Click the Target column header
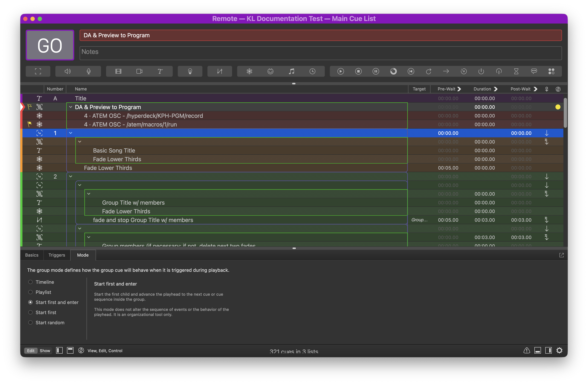 419,89
